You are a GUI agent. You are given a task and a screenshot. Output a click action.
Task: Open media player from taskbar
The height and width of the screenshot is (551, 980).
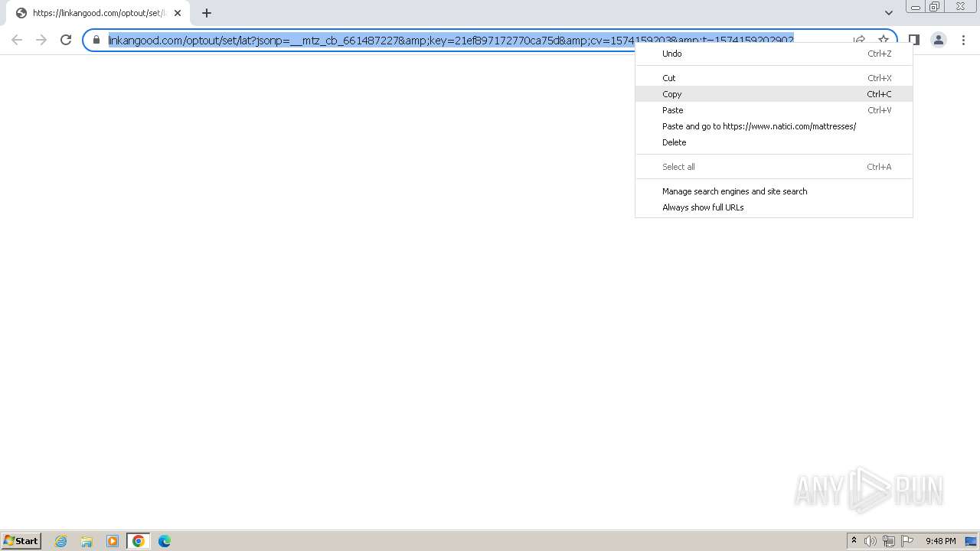point(113,541)
